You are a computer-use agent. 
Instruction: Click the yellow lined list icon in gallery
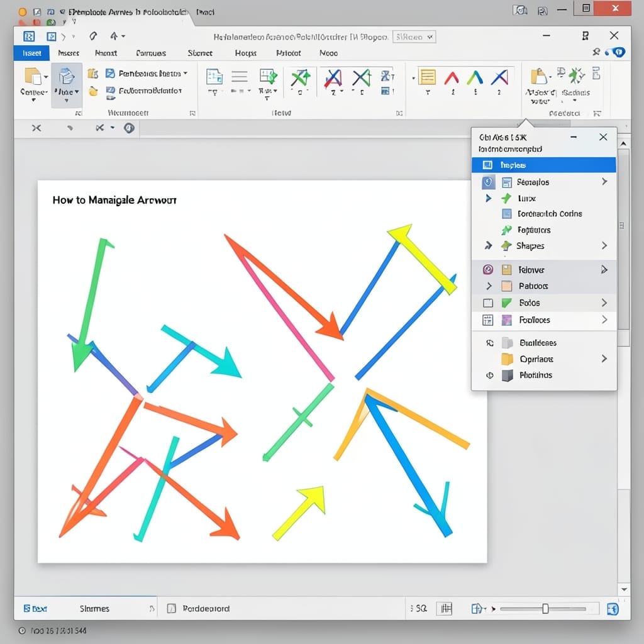point(427,77)
